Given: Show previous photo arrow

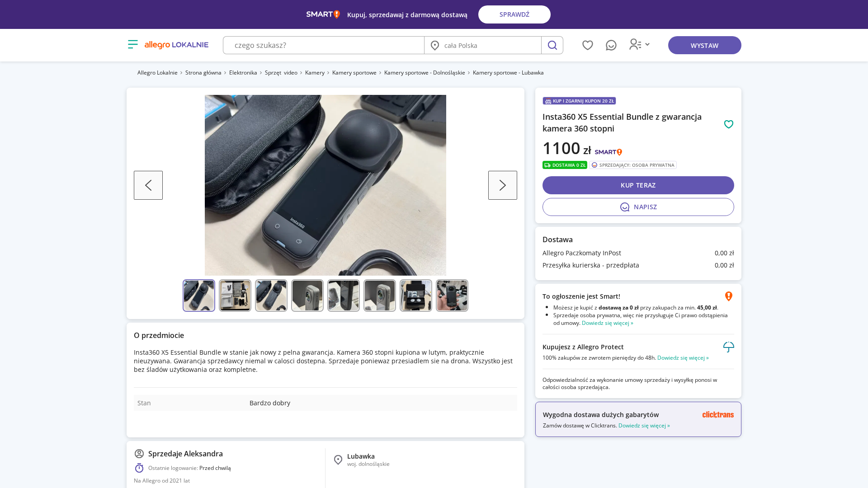Looking at the screenshot, I should click(148, 185).
